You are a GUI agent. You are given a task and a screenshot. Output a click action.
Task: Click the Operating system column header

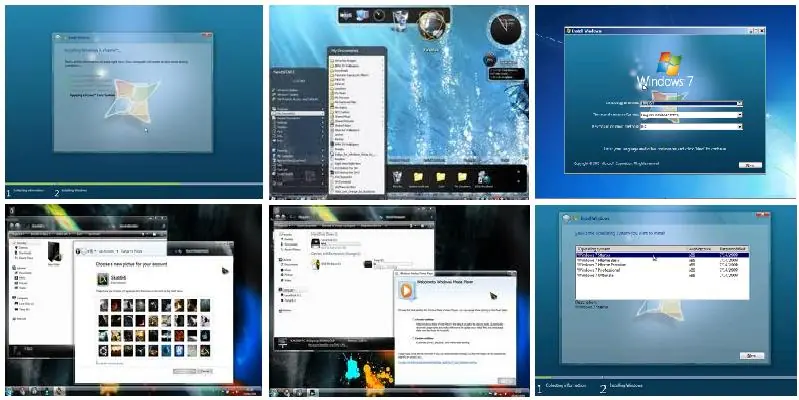coord(631,249)
